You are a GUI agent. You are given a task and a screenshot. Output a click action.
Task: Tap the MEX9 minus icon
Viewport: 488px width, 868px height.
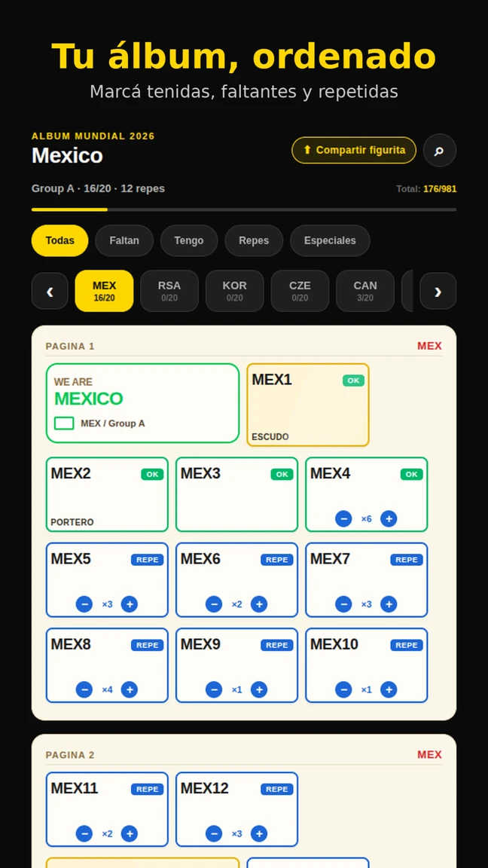214,689
